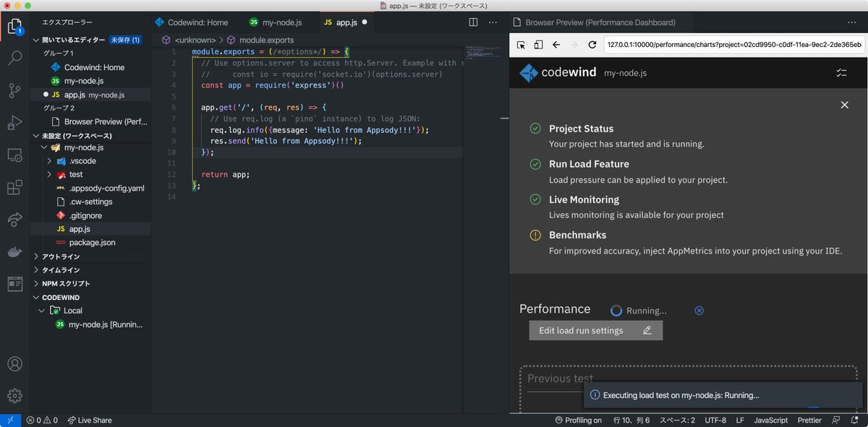Viewport: 868px width, 427px height.
Task: Open the Remote Explorer view
Action: click(14, 155)
